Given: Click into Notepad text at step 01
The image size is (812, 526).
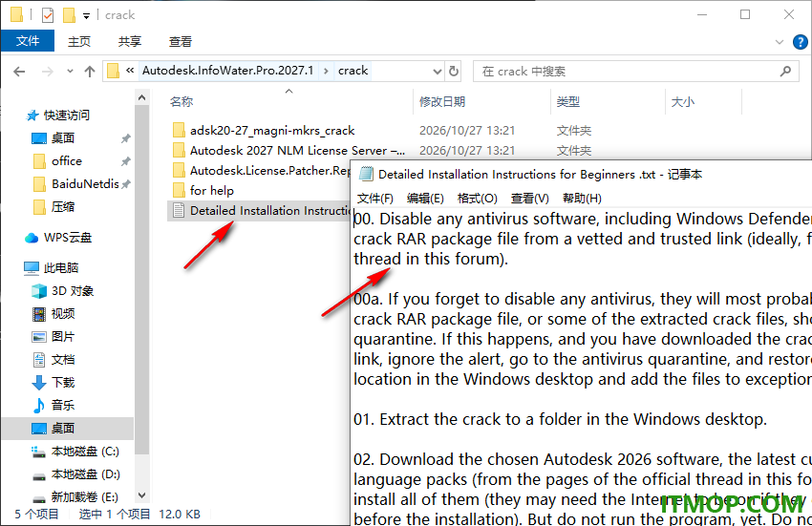Looking at the screenshot, I should (560, 419).
